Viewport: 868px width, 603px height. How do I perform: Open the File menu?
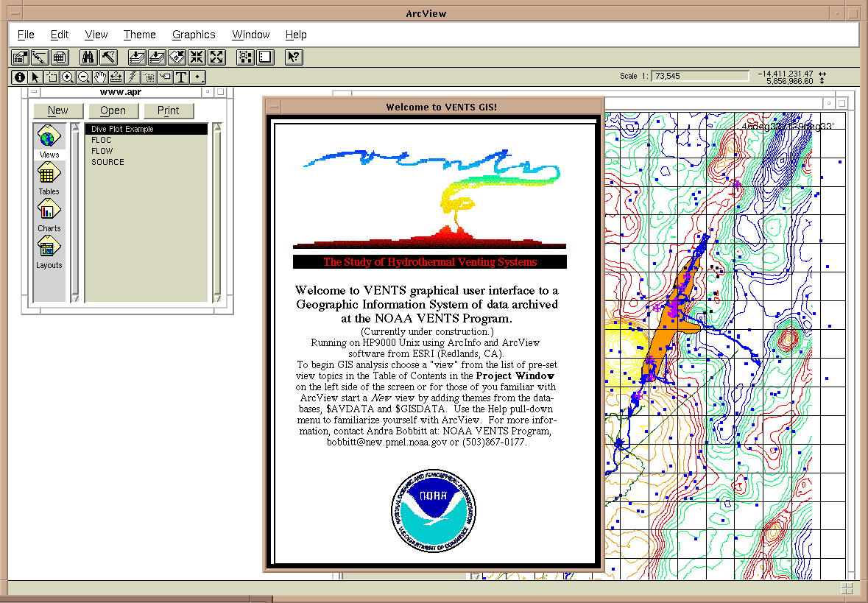click(x=26, y=35)
